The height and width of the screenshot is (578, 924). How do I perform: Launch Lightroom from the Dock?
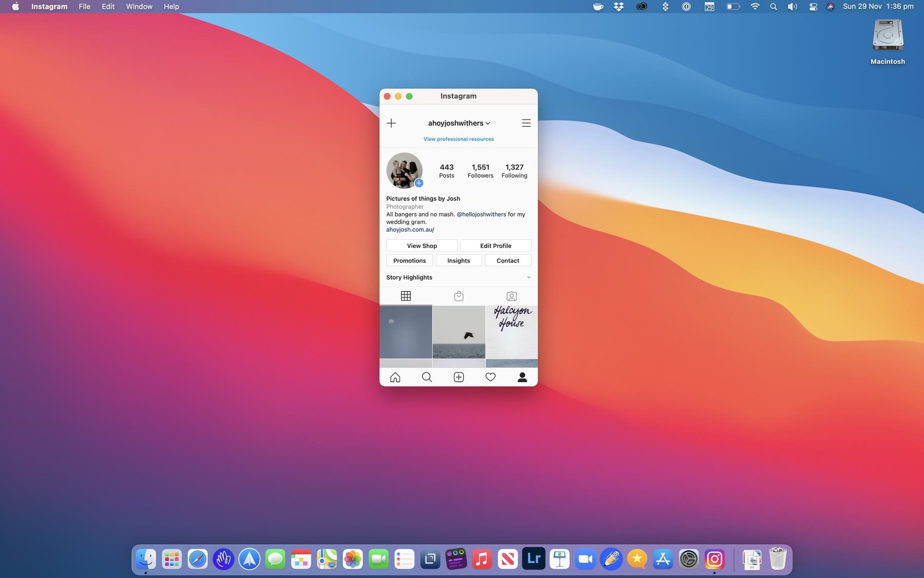[x=533, y=559]
